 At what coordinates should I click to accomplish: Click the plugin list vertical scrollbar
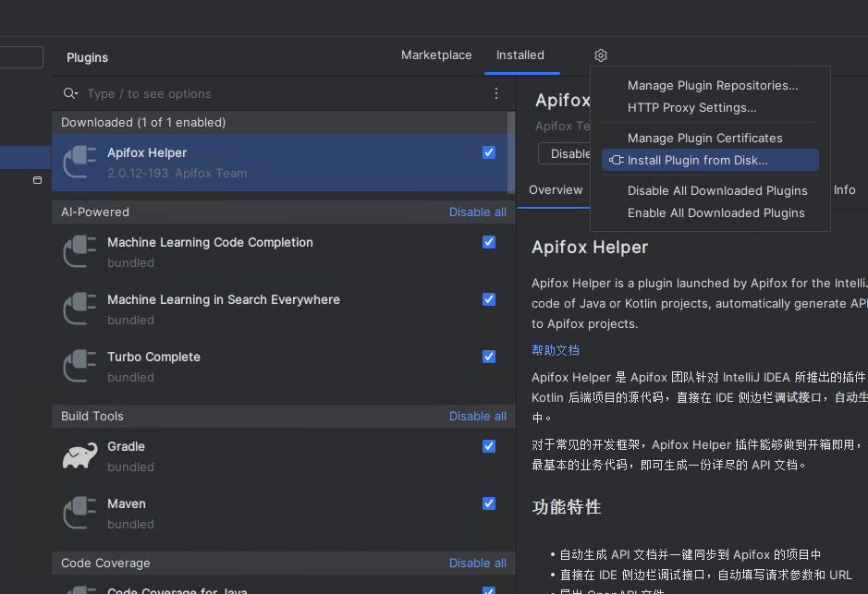click(511, 152)
